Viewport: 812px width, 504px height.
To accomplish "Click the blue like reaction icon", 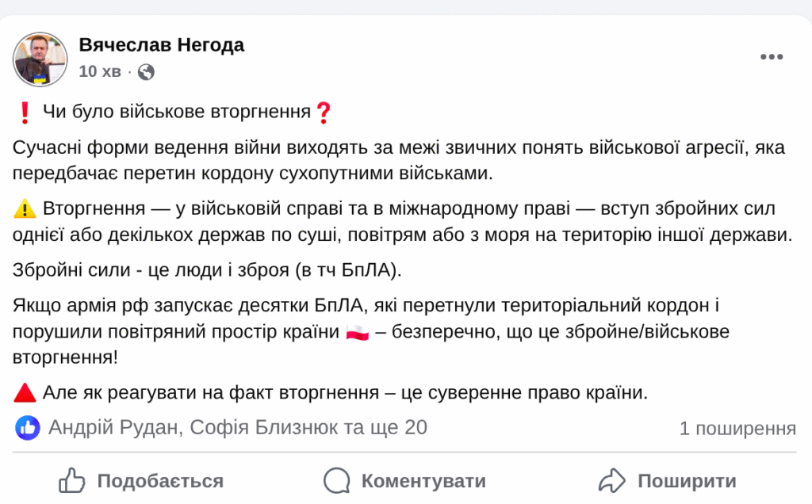I will [28, 428].
